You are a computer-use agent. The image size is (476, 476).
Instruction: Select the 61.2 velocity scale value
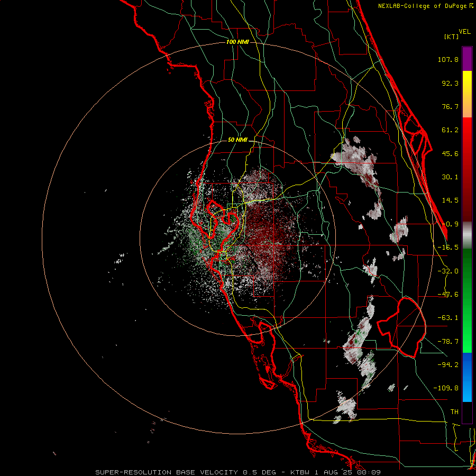tap(450, 130)
